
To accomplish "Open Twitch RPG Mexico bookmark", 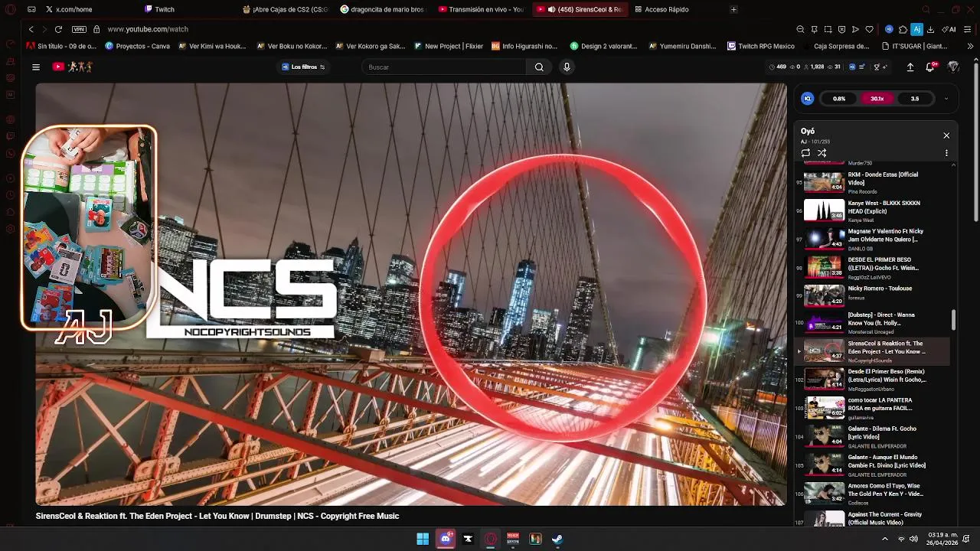I will pos(761,46).
